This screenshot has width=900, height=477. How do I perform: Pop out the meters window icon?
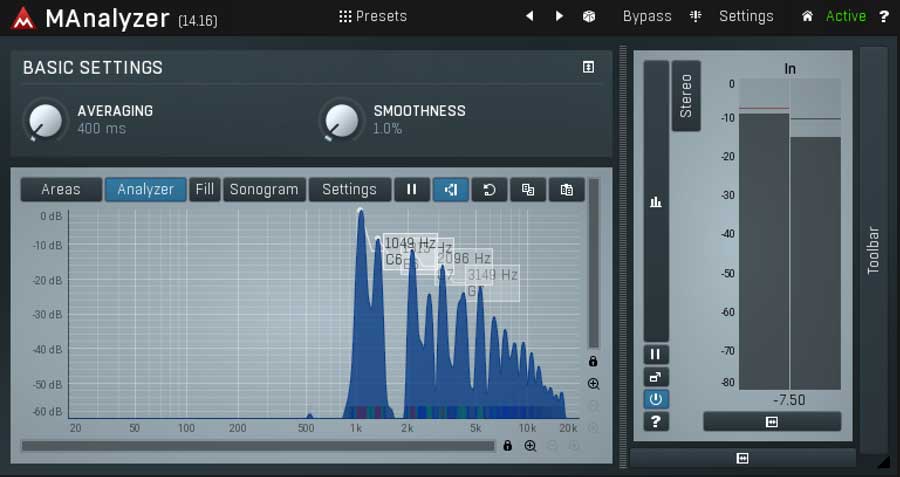pyautogui.click(x=655, y=377)
